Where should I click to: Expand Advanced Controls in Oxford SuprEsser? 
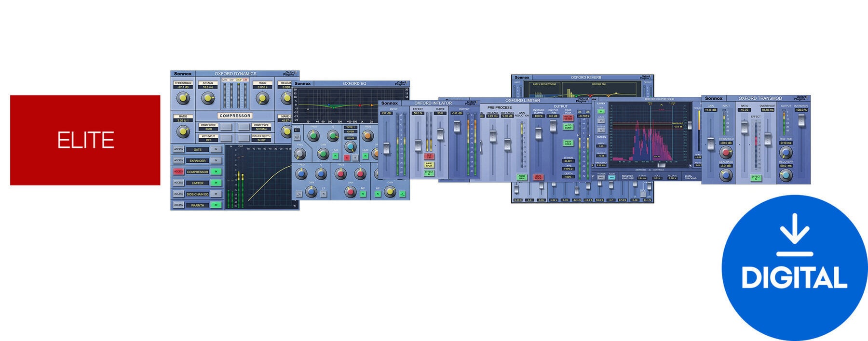[x=650, y=170]
